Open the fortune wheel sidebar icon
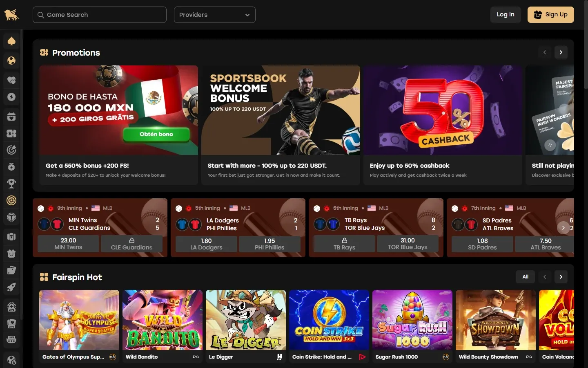This screenshot has width=588, height=368. tap(11, 200)
